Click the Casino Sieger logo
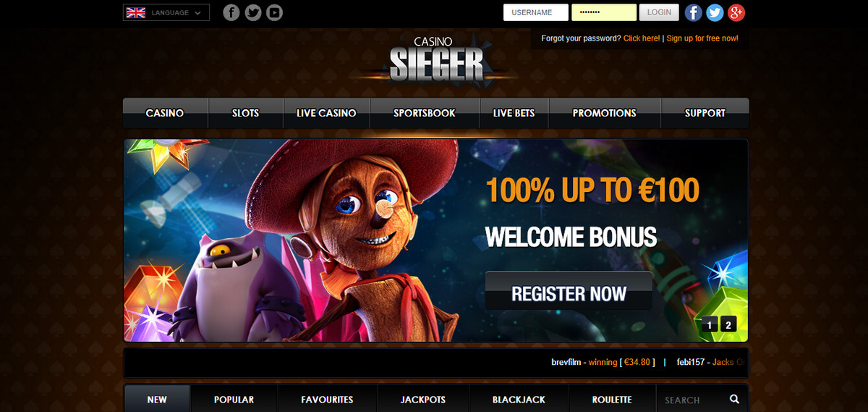This screenshot has height=412, width=868. pyautogui.click(x=436, y=59)
